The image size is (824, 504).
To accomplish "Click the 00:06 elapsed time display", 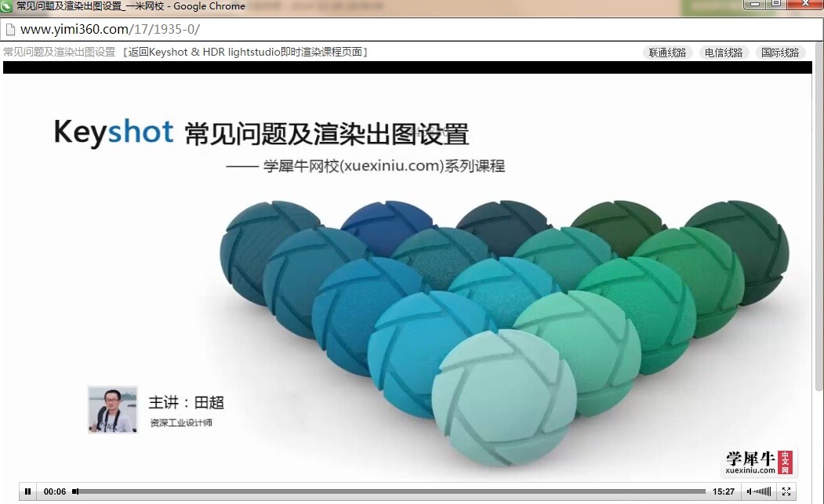I will [x=55, y=491].
